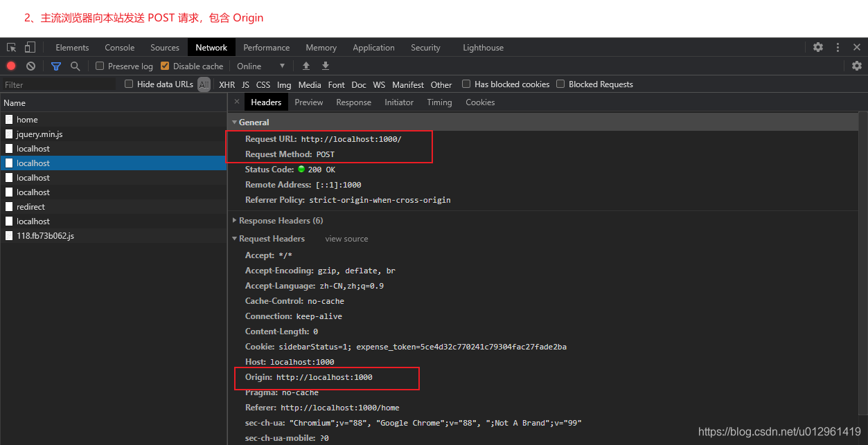Select the 118.fb73b062.js request row

(113, 235)
